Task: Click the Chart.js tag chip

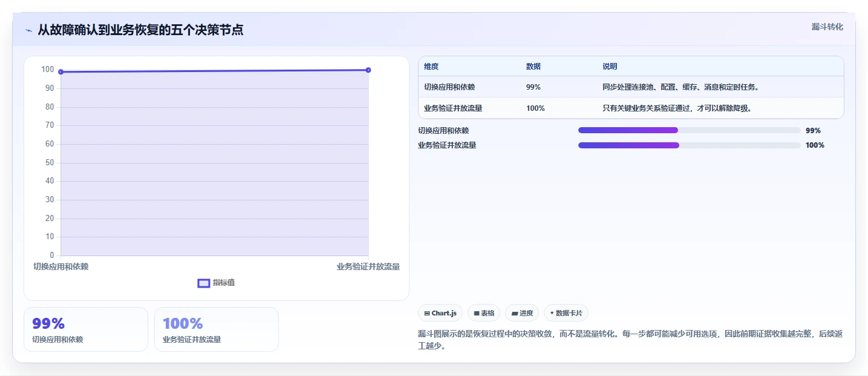Action: (440, 313)
